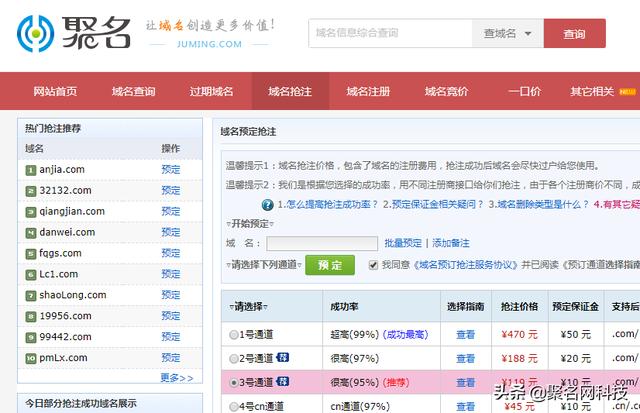Click 预定 link for danwei.com
The image size is (640, 413).
click(x=171, y=232)
